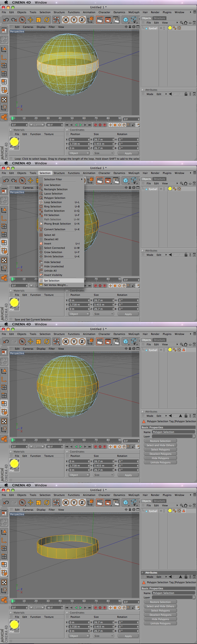Click Redo in the banded-sphere window toolbar
This screenshot has height=644, width=197.
click(x=14, y=20)
